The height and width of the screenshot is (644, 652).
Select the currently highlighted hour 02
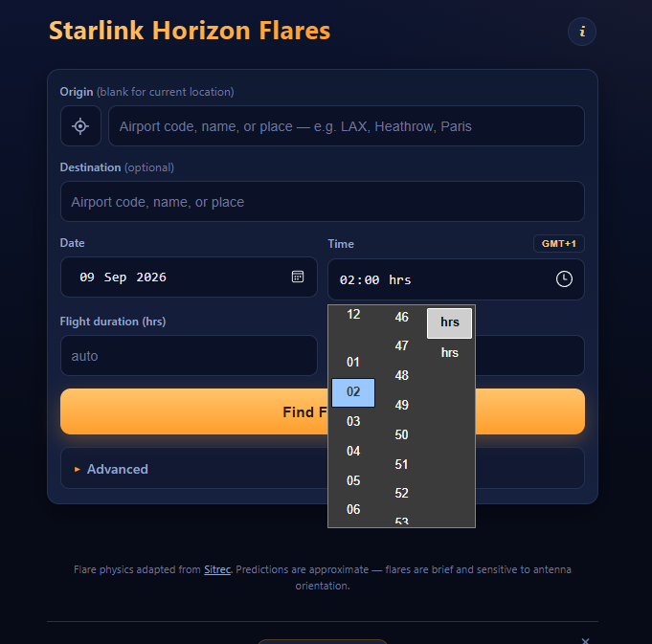click(353, 392)
